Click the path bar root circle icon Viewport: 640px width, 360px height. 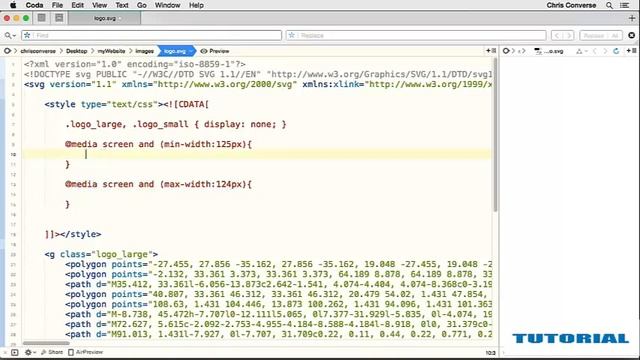7,51
